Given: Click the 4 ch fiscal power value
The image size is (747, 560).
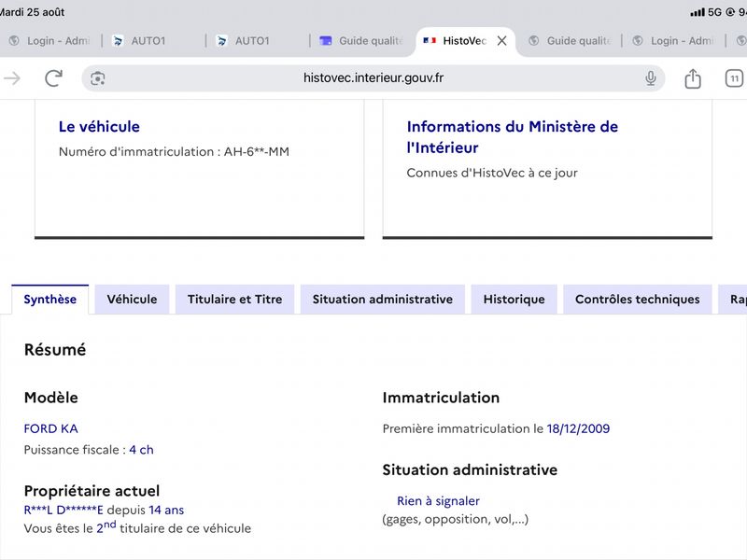Looking at the screenshot, I should coord(142,450).
